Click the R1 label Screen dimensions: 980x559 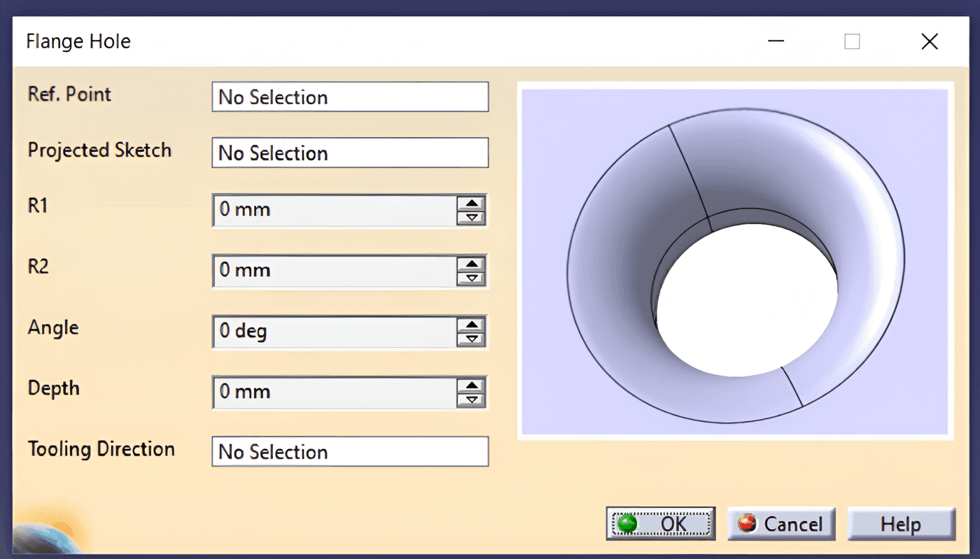click(x=38, y=206)
